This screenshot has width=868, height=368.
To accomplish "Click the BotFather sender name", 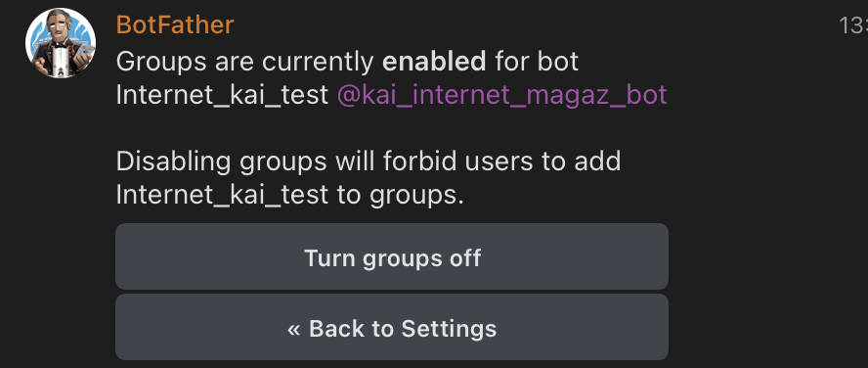I will pos(175,25).
